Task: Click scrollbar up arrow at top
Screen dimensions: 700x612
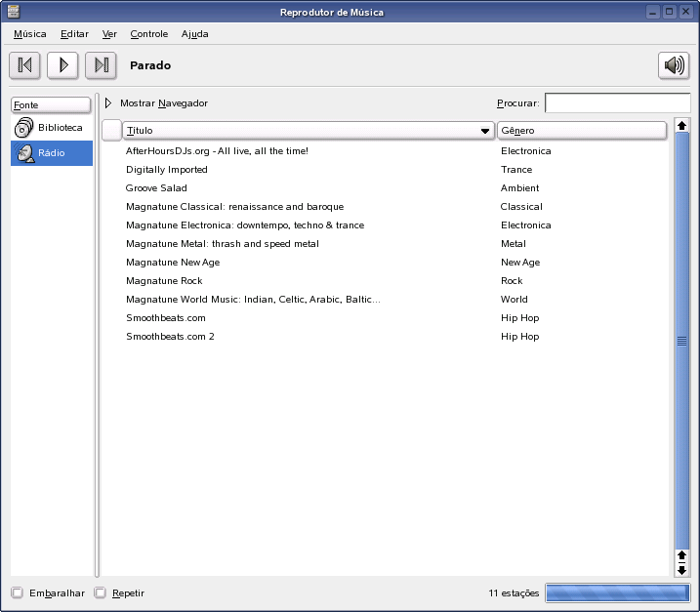Action: point(681,126)
